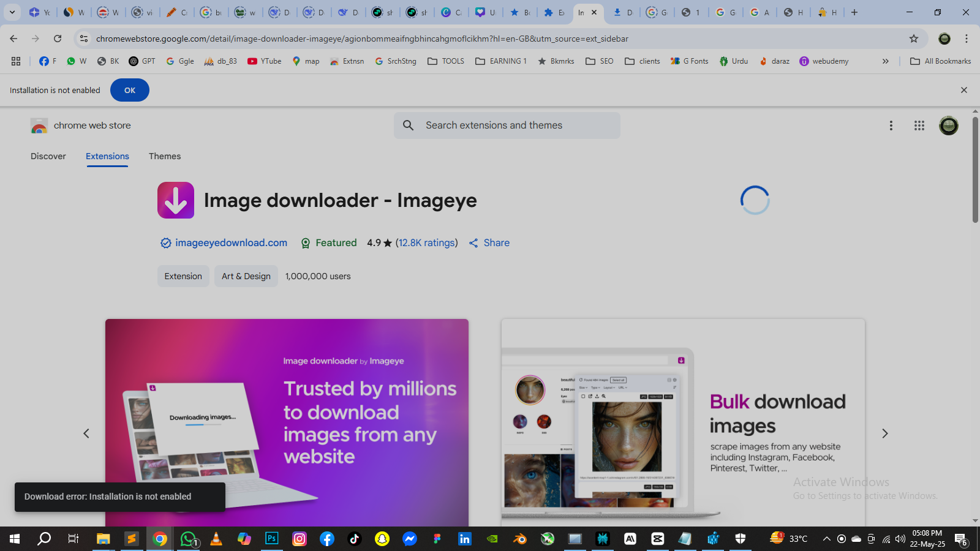
Task: Click the YTube bookmark in bookmarks bar
Action: point(265,61)
